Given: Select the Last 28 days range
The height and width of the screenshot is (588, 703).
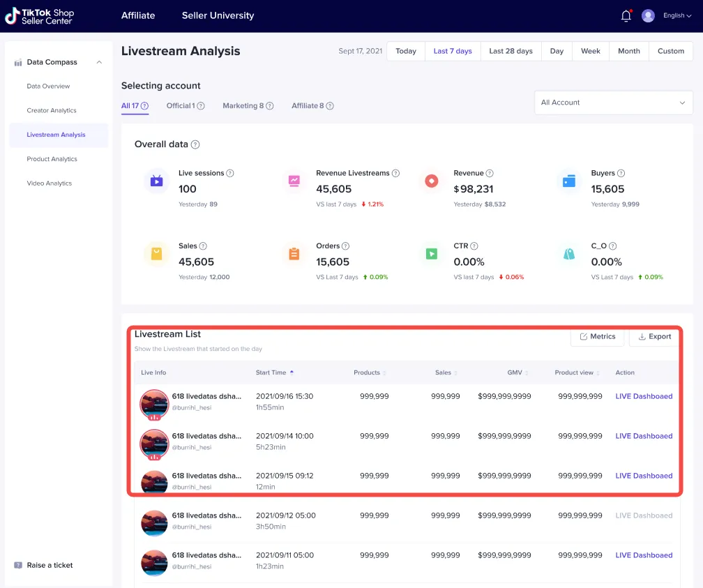Looking at the screenshot, I should click(x=511, y=51).
